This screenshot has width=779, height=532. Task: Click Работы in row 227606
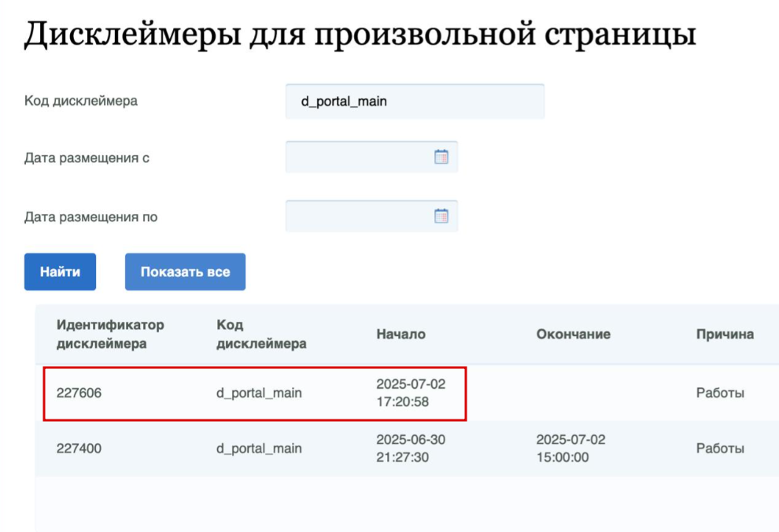click(x=720, y=393)
